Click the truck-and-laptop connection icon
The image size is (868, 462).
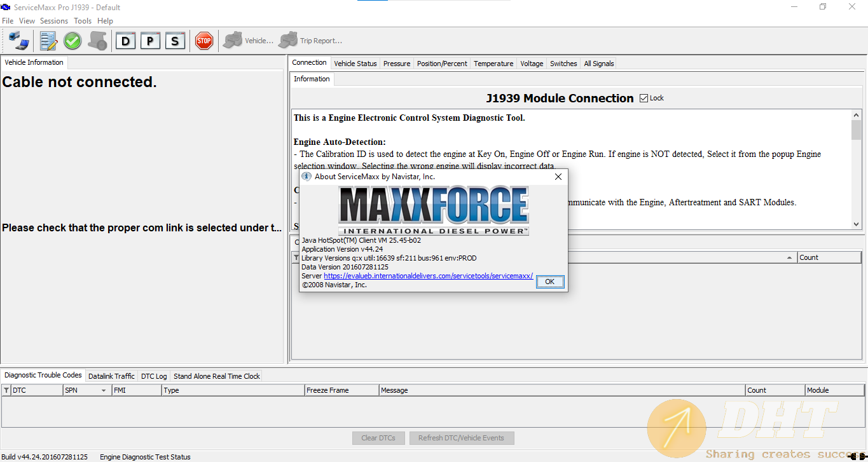[18, 41]
